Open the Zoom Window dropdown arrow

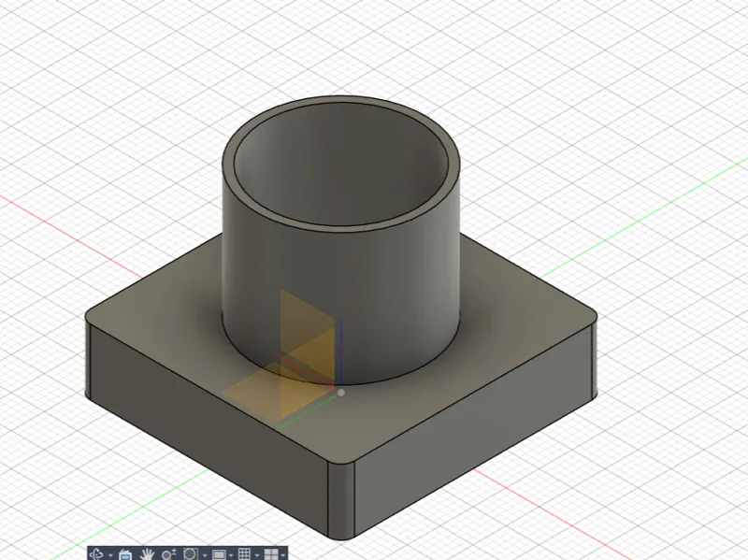(205, 555)
